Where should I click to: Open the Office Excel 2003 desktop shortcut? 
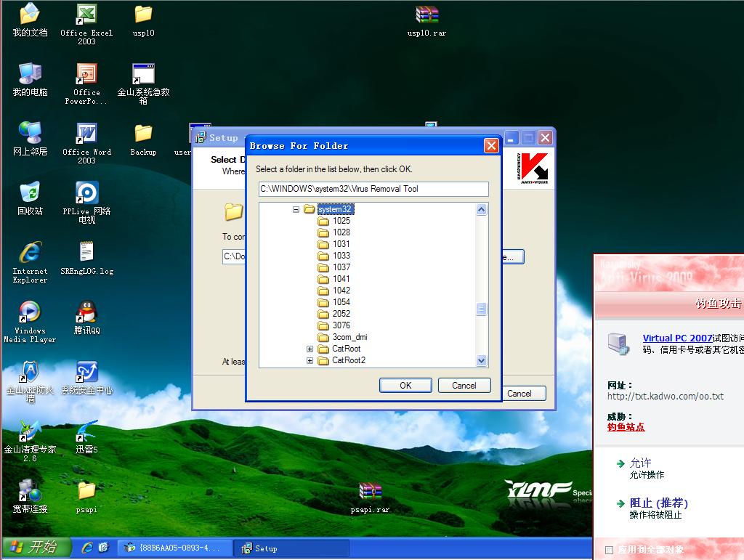86,16
